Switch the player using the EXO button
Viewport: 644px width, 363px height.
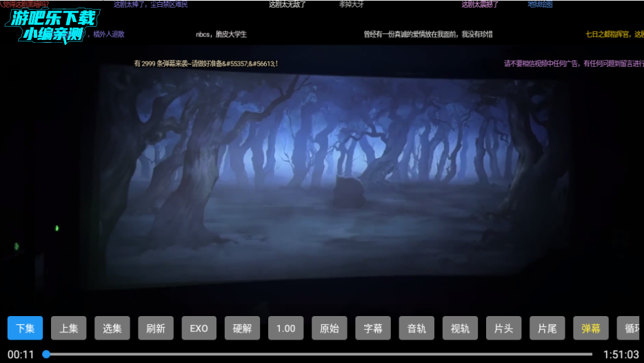point(199,328)
